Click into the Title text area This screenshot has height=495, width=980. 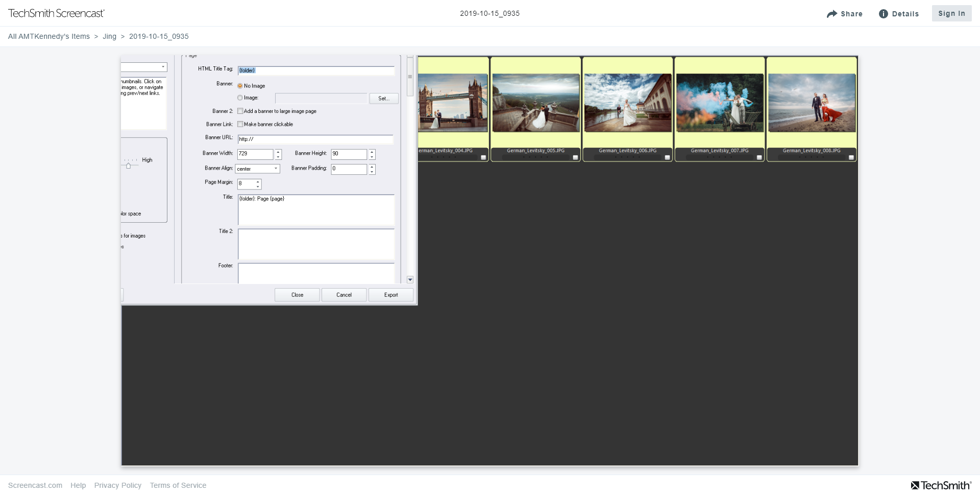(x=316, y=210)
